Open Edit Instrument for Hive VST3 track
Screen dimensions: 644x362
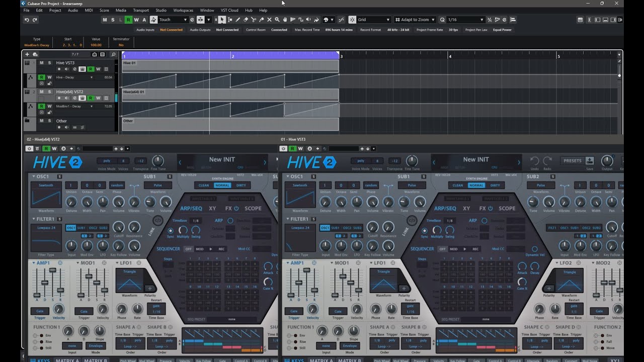click(83, 69)
